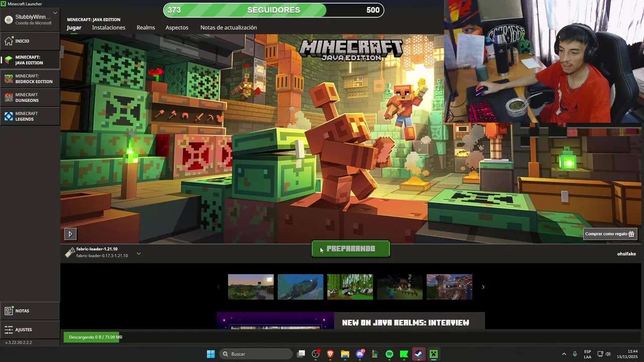Click the small play arrow on banner
Image resolution: width=644 pixels, height=362 pixels.
(70, 234)
